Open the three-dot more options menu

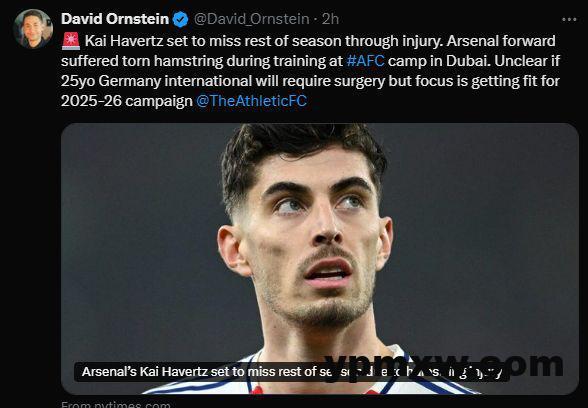569,20
